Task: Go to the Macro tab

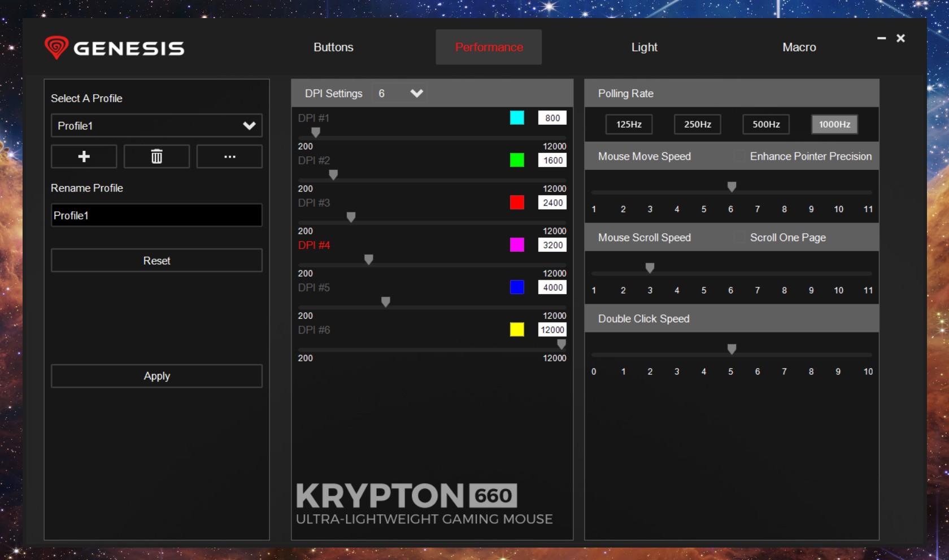Action: (799, 47)
